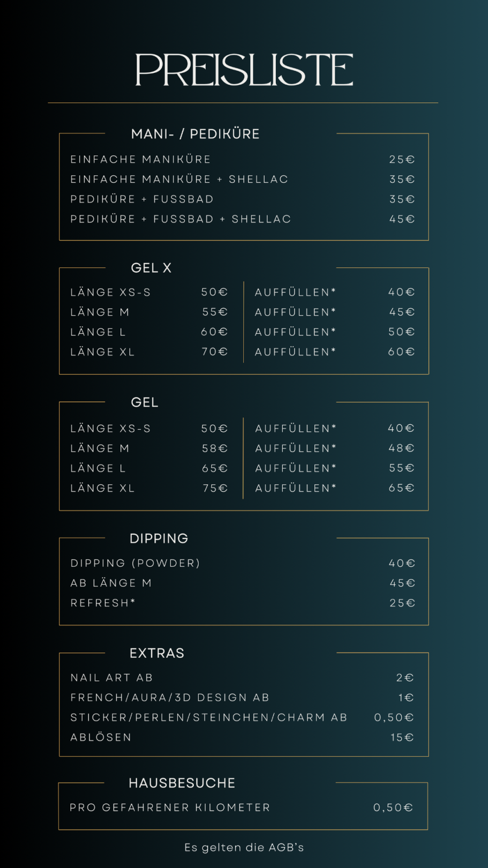
Task: Click the DIPPING section heading
Action: tap(159, 538)
